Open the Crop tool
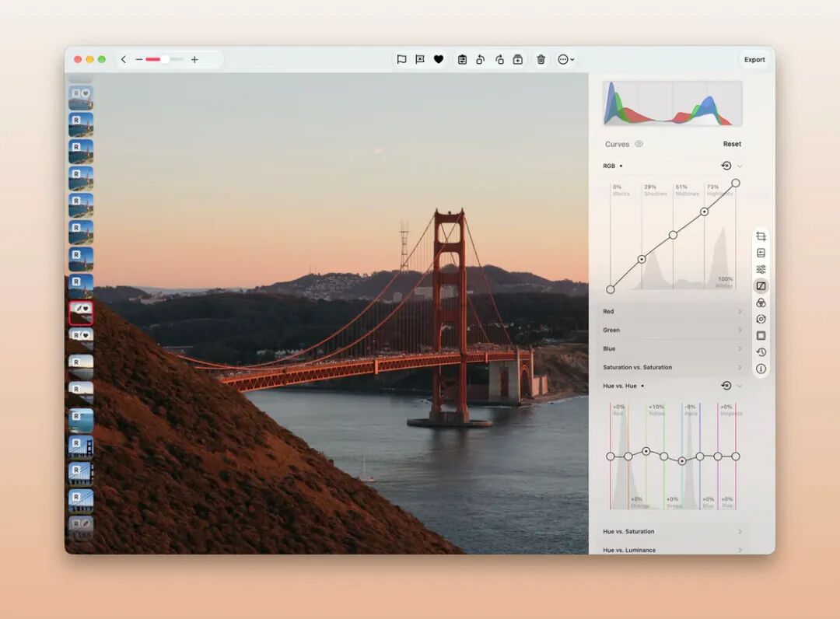The height and width of the screenshot is (619, 840). click(x=761, y=236)
